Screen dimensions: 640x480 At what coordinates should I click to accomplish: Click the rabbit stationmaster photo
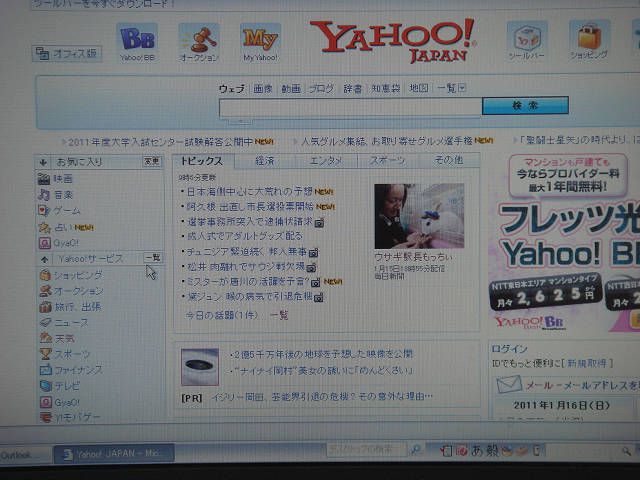click(x=419, y=216)
